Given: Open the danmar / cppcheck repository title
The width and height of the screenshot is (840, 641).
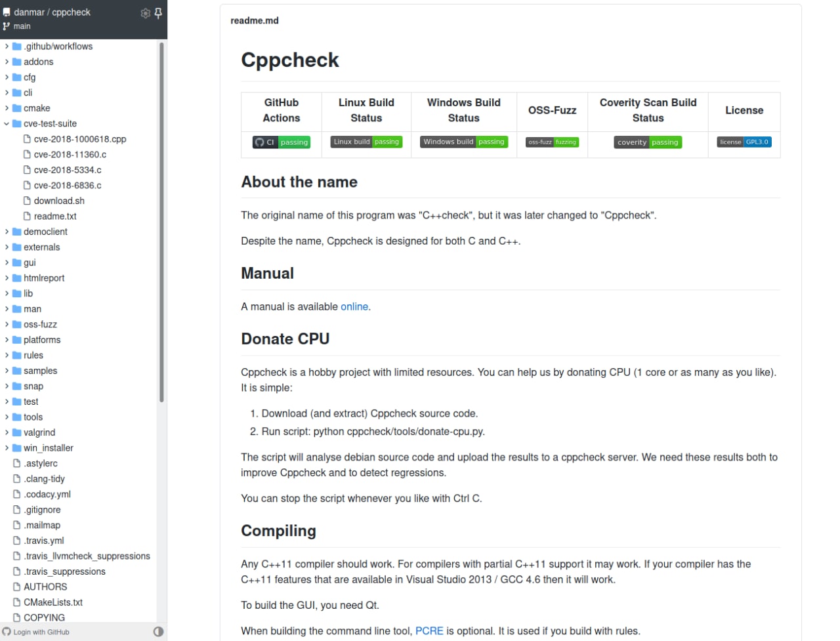Looking at the screenshot, I should click(52, 12).
